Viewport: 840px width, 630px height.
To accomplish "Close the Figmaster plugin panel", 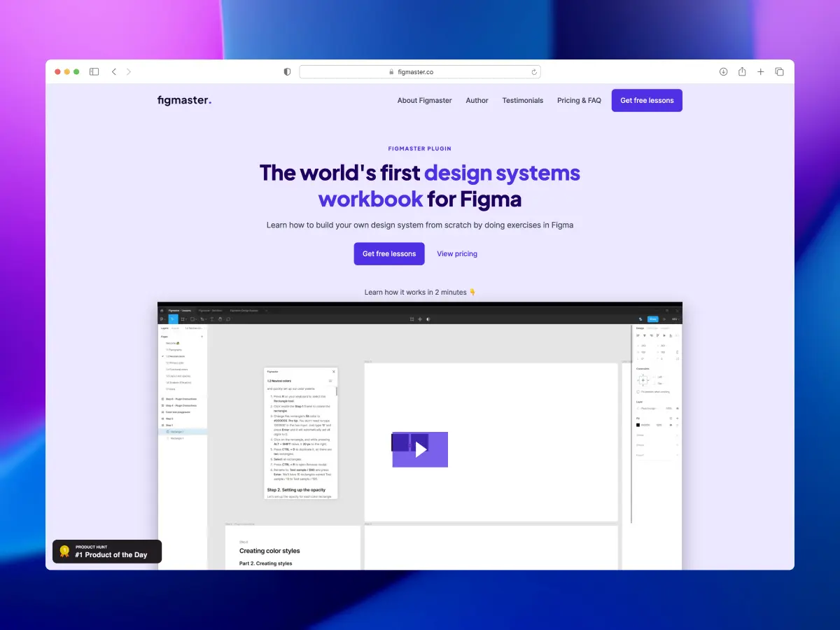I will pyautogui.click(x=333, y=371).
